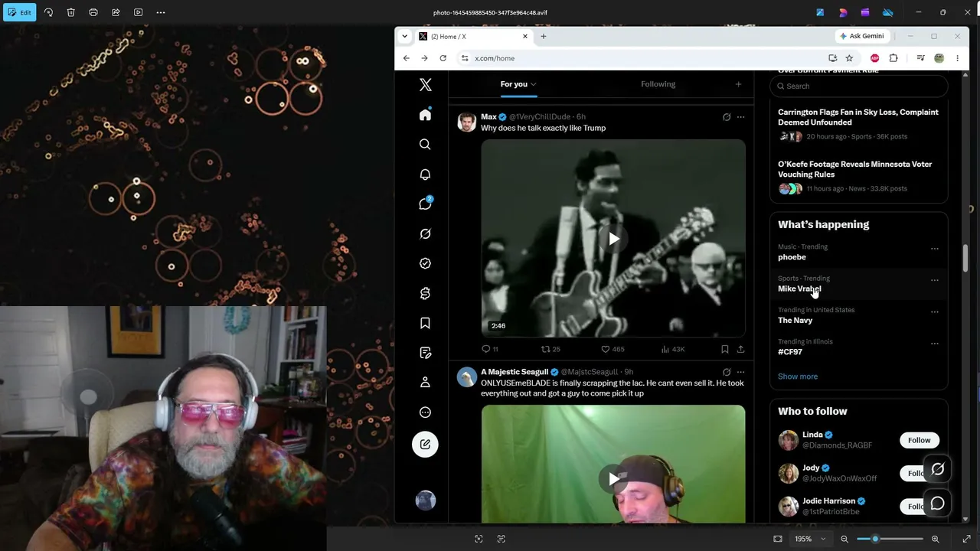
Task: Open more options for Mike Vrabel trend
Action: (934, 280)
